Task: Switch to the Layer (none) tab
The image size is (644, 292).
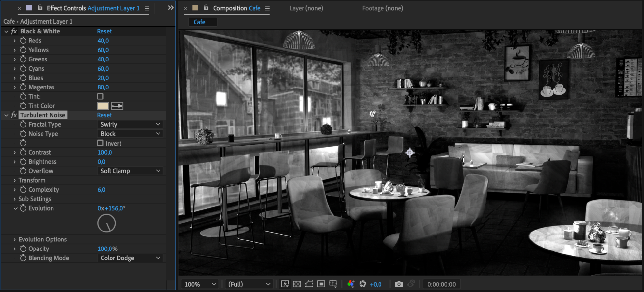Action: click(306, 8)
